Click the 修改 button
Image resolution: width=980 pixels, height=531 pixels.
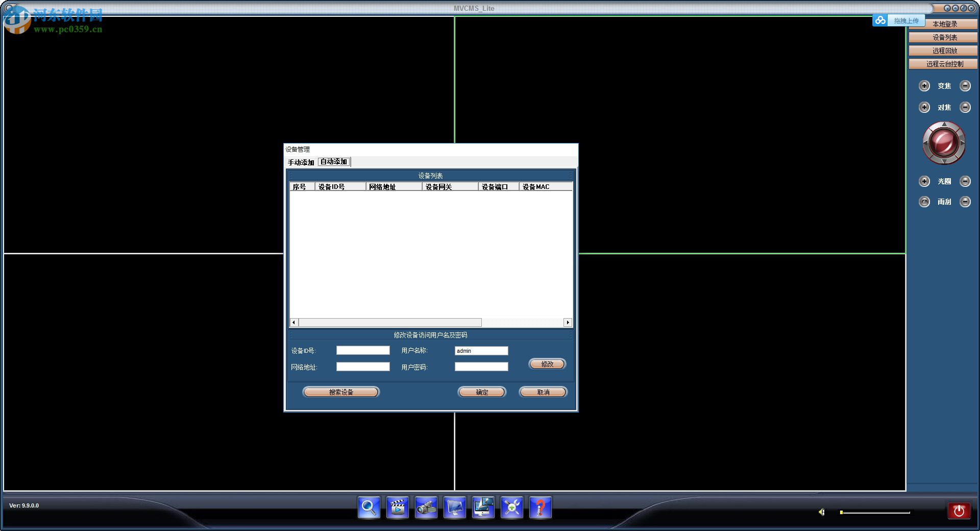pos(547,364)
